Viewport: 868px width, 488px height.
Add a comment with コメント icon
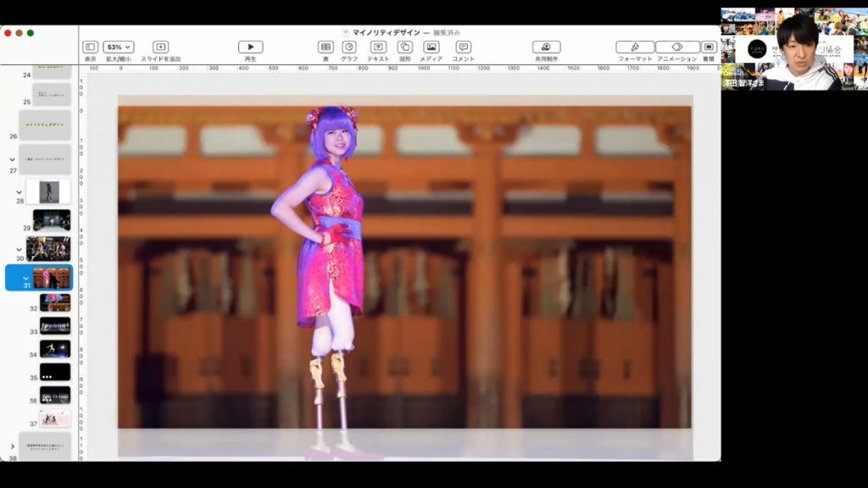point(464,47)
